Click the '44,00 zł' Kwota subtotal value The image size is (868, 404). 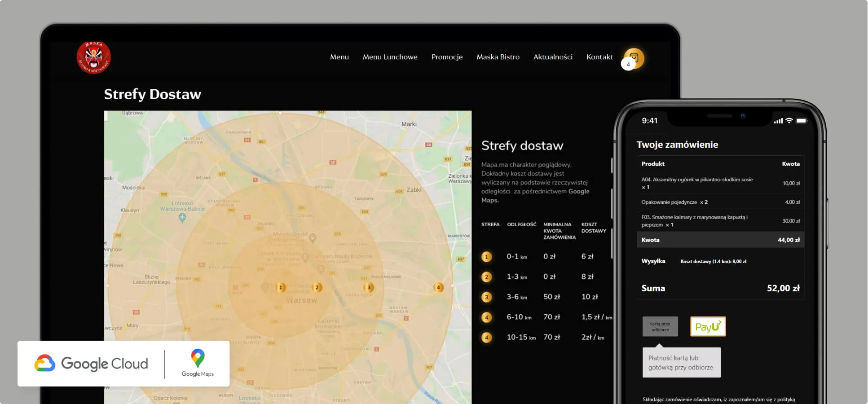(789, 240)
